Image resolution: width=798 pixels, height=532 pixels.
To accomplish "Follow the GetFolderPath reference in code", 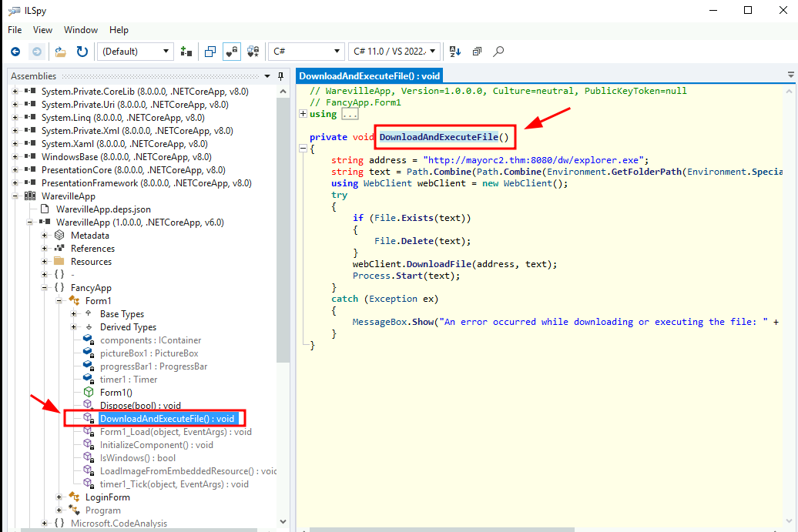I will click(646, 172).
